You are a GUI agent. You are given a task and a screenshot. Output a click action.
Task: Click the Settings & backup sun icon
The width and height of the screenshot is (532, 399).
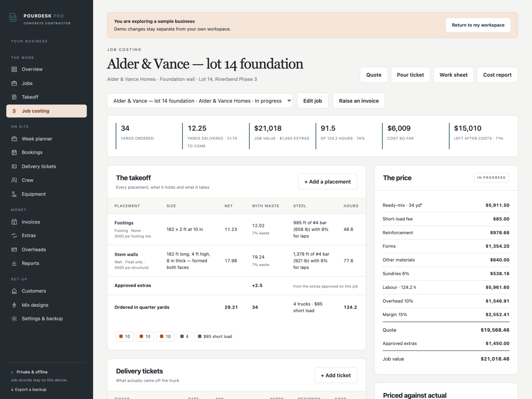click(x=14, y=319)
